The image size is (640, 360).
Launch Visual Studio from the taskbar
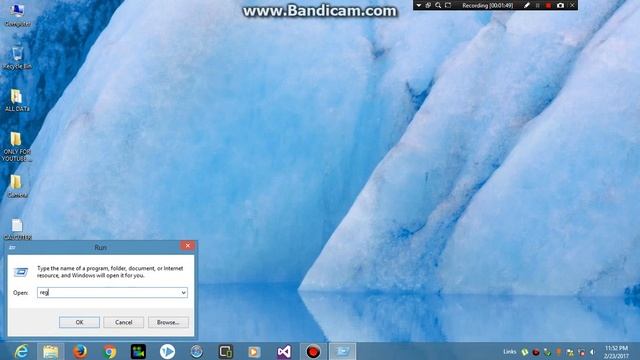point(284,351)
